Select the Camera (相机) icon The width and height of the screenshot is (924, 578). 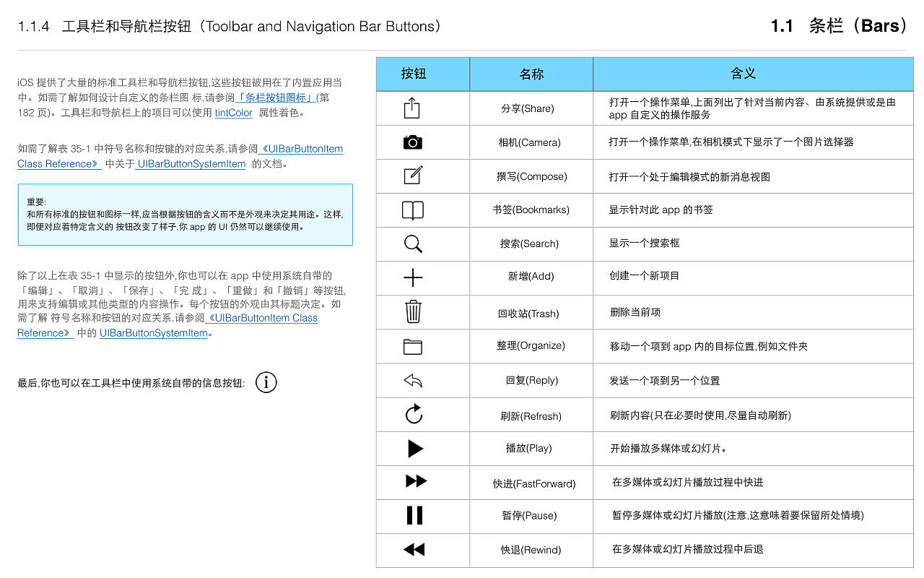(x=411, y=142)
